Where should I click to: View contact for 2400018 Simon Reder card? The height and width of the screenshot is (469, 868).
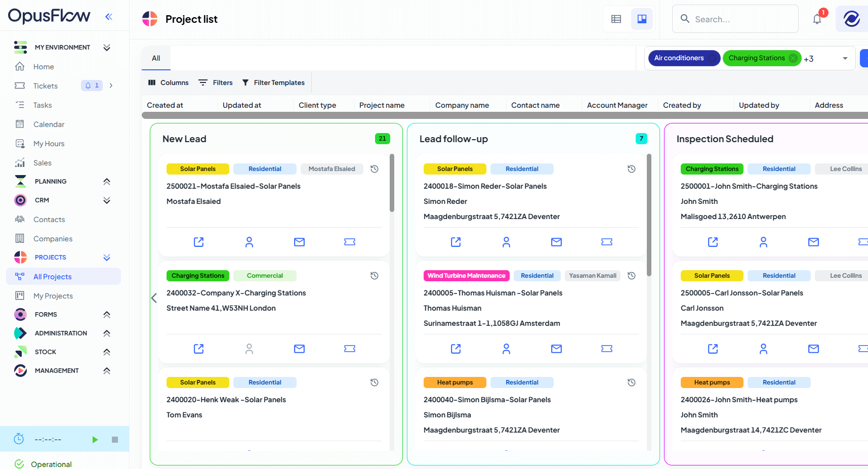click(506, 242)
